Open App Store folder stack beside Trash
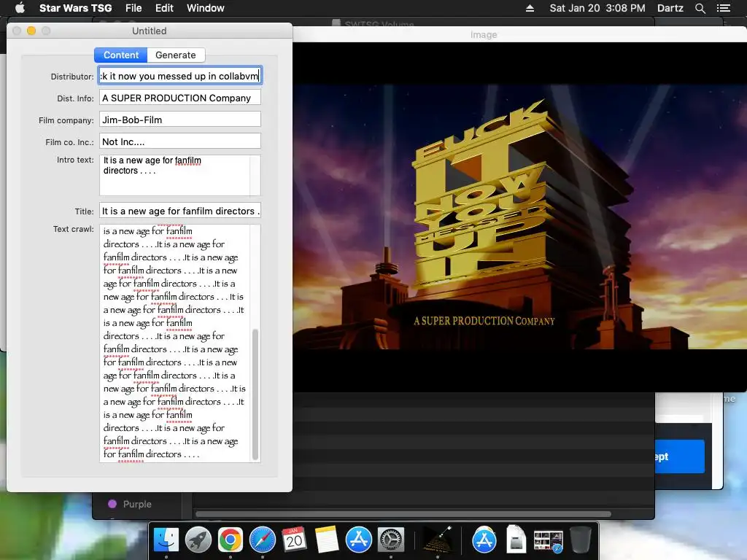 pyautogui.click(x=484, y=540)
